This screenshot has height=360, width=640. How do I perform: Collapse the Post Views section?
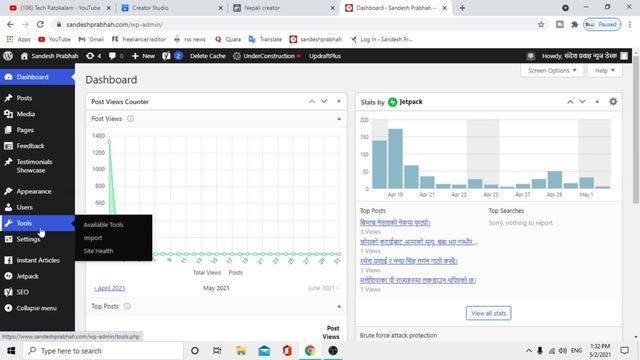[x=339, y=119]
